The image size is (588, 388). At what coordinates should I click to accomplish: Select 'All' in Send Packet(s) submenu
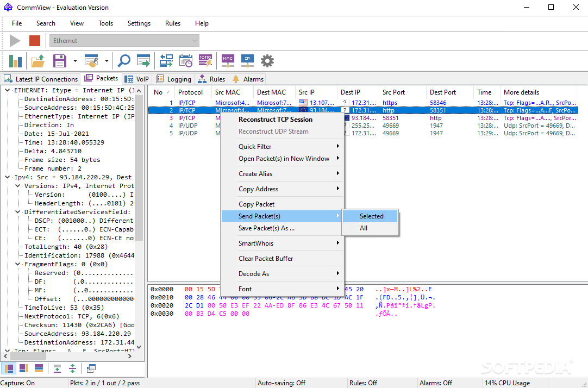coord(370,228)
